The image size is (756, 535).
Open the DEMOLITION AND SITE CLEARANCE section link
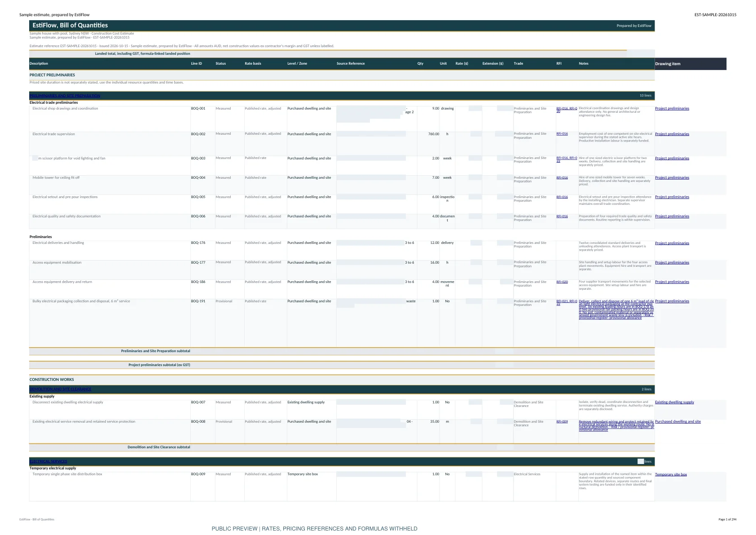click(60, 389)
